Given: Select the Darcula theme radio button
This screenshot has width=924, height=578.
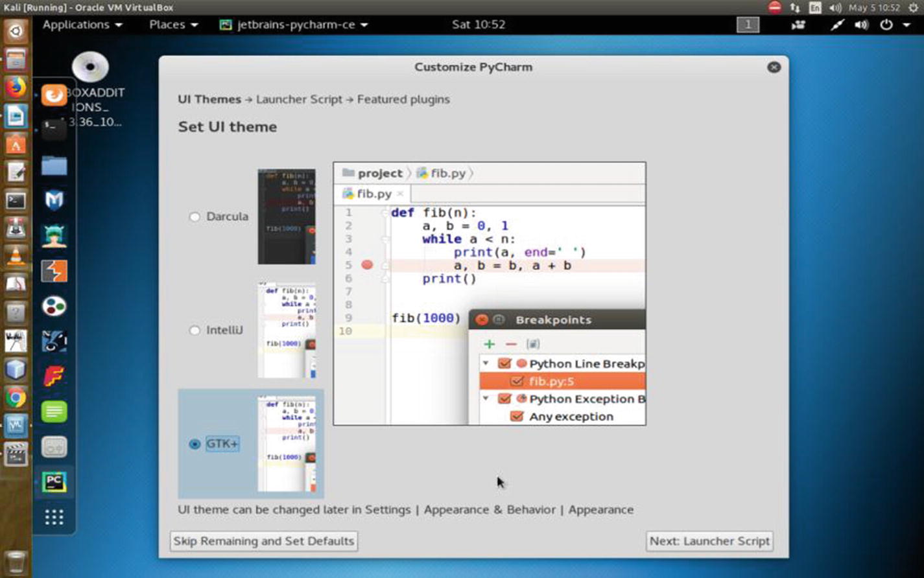Looking at the screenshot, I should click(195, 216).
